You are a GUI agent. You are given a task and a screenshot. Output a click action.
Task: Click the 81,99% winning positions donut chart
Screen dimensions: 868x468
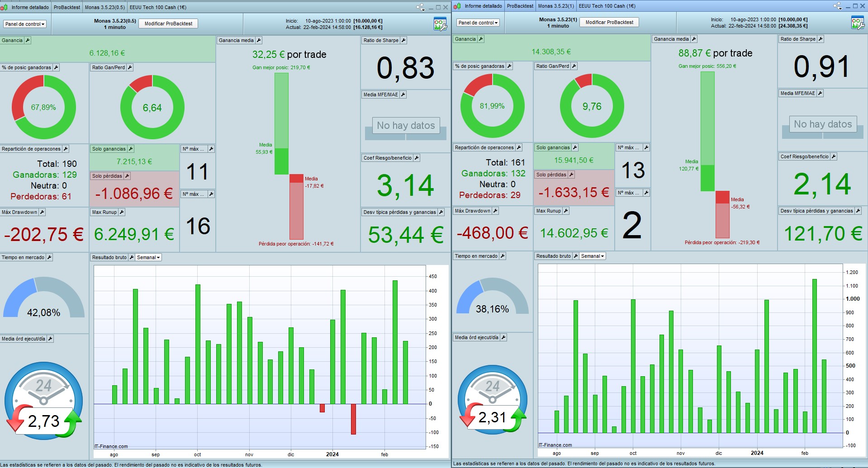click(x=493, y=106)
